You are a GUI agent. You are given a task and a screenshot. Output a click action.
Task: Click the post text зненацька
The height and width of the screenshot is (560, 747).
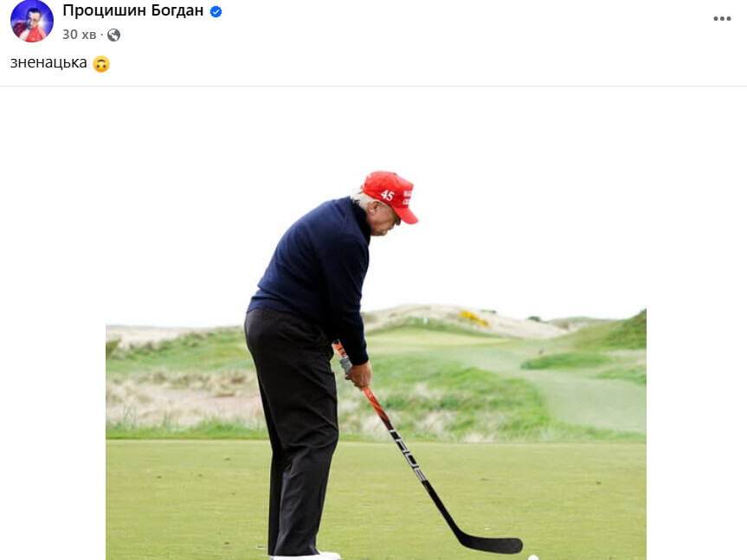[x=48, y=63]
